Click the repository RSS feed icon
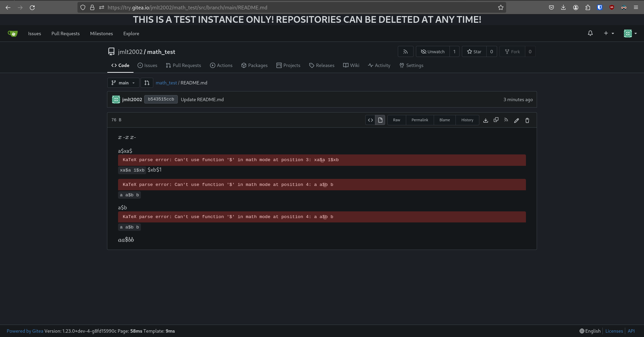The height and width of the screenshot is (337, 644). (x=405, y=52)
